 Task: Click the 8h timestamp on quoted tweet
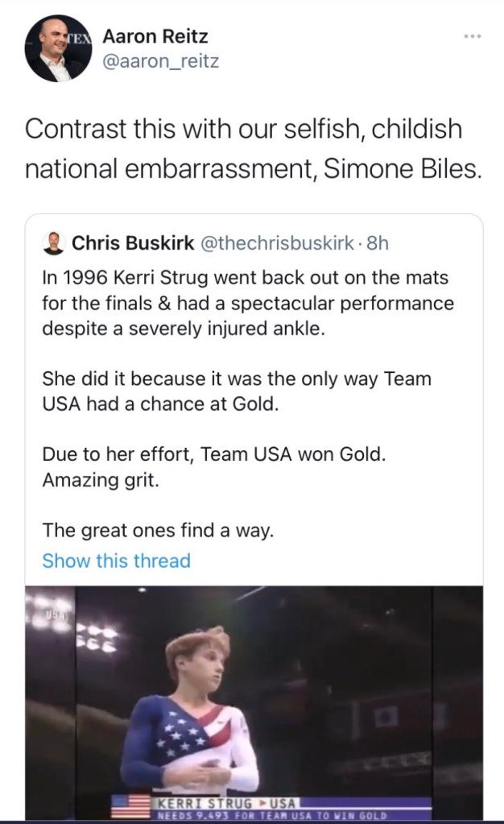coord(377,242)
